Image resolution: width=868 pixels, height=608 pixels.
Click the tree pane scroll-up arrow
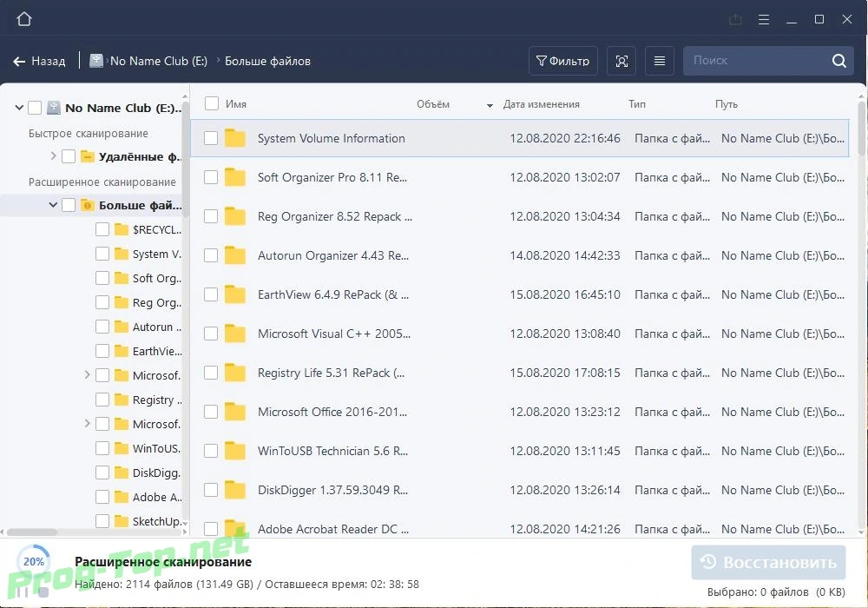tap(185, 97)
